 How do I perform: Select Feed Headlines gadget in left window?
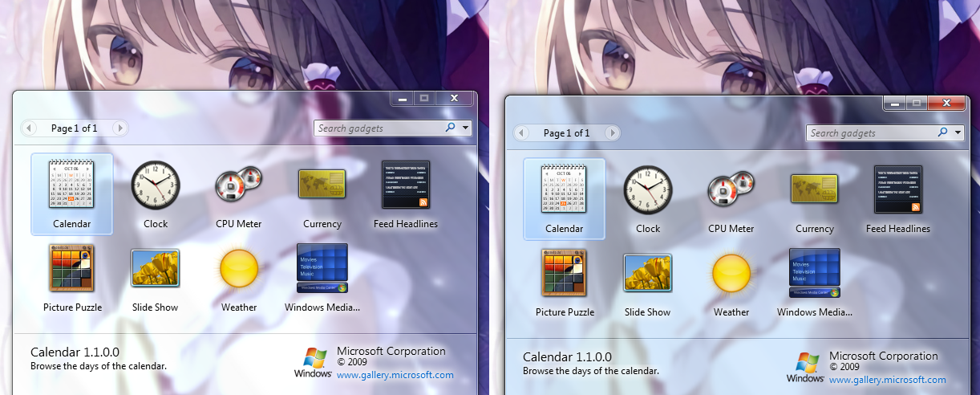tap(406, 194)
